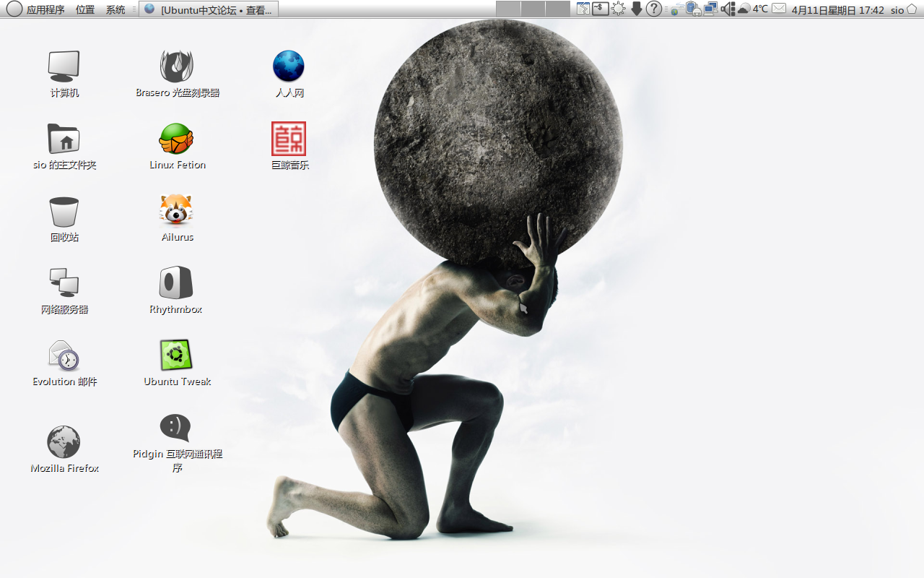Click the brightness sun panel icon
Screen dimensions: 924x578
click(x=619, y=9)
